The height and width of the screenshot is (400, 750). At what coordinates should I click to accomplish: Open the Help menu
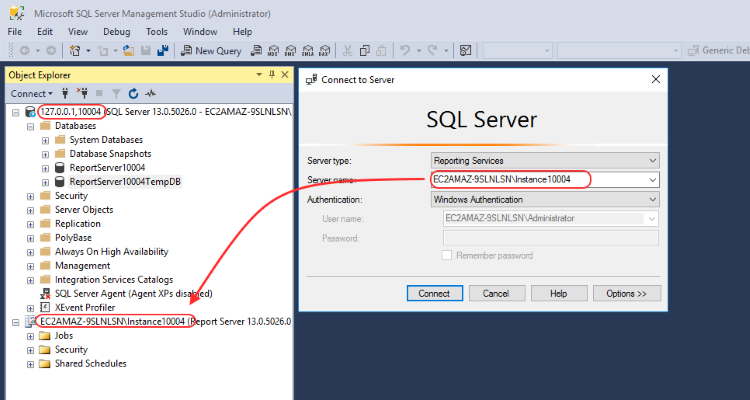[x=243, y=32]
